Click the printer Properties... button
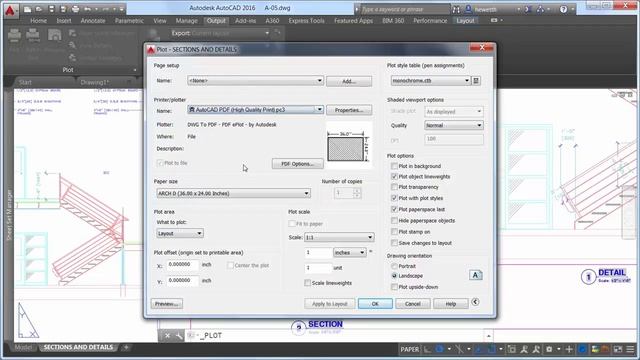640x360 pixels. click(349, 110)
